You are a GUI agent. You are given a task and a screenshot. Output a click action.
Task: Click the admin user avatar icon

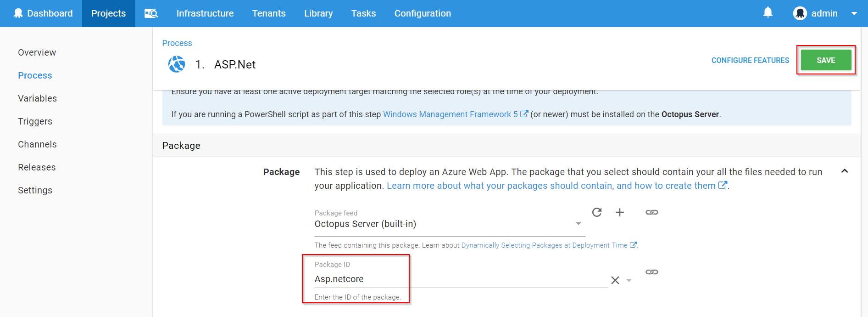800,13
